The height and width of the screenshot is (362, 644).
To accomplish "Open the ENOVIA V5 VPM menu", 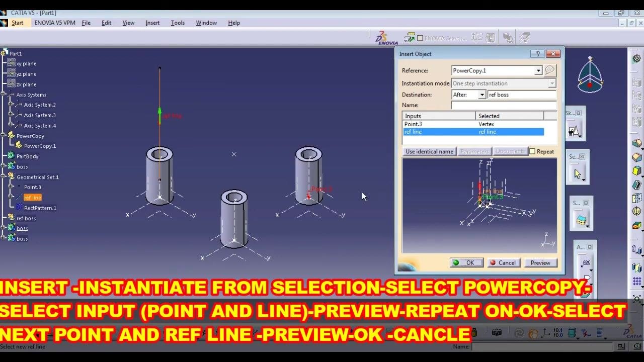I will coord(55,23).
